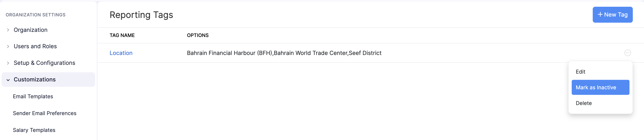Open Sender Email Preferences
This screenshot has height=140, width=644.
[x=45, y=114]
